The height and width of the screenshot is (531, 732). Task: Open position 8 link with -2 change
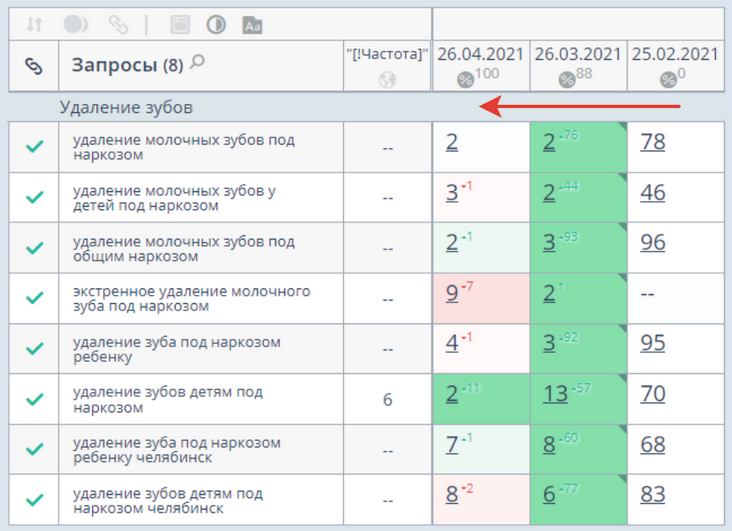[x=452, y=494]
